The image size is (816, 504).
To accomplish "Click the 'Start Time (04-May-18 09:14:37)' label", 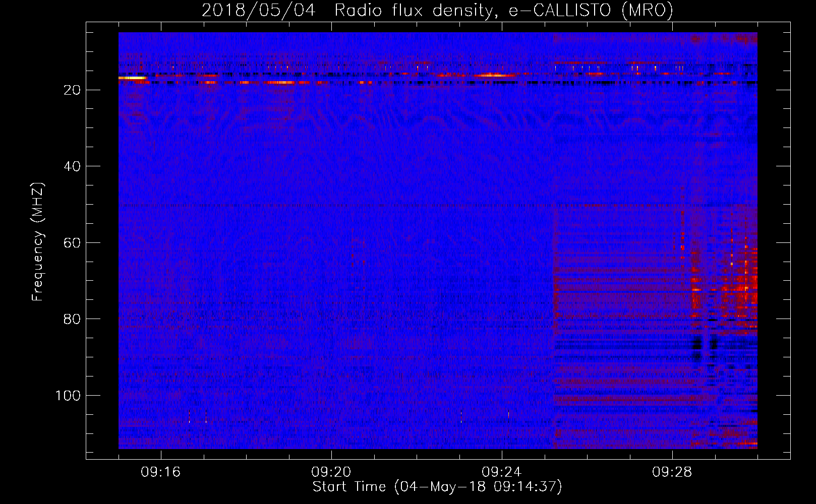I will pos(437,487).
